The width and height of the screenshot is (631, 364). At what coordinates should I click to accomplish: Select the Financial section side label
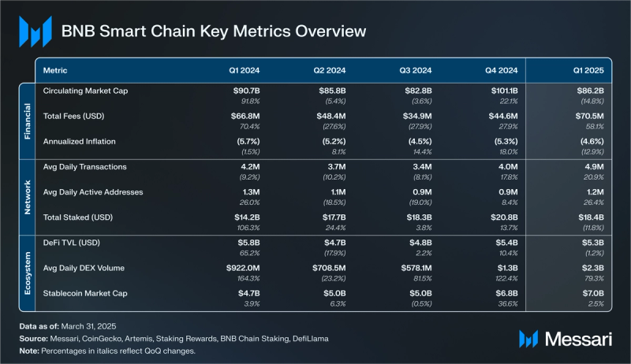(x=28, y=121)
